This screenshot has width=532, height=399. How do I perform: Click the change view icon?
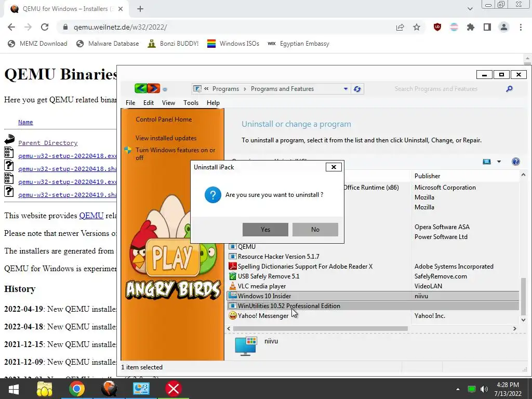pyautogui.click(x=486, y=162)
